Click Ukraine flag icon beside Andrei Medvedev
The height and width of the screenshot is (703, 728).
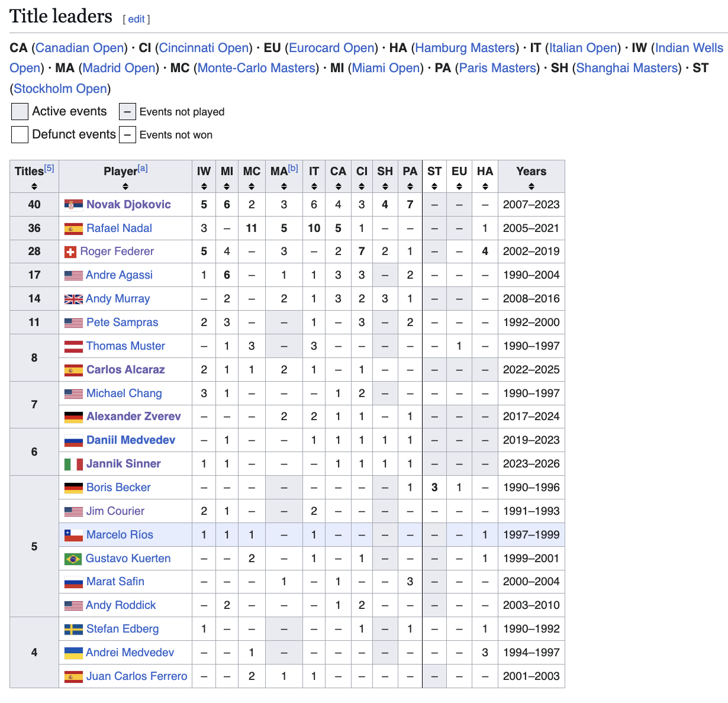pyautogui.click(x=73, y=653)
